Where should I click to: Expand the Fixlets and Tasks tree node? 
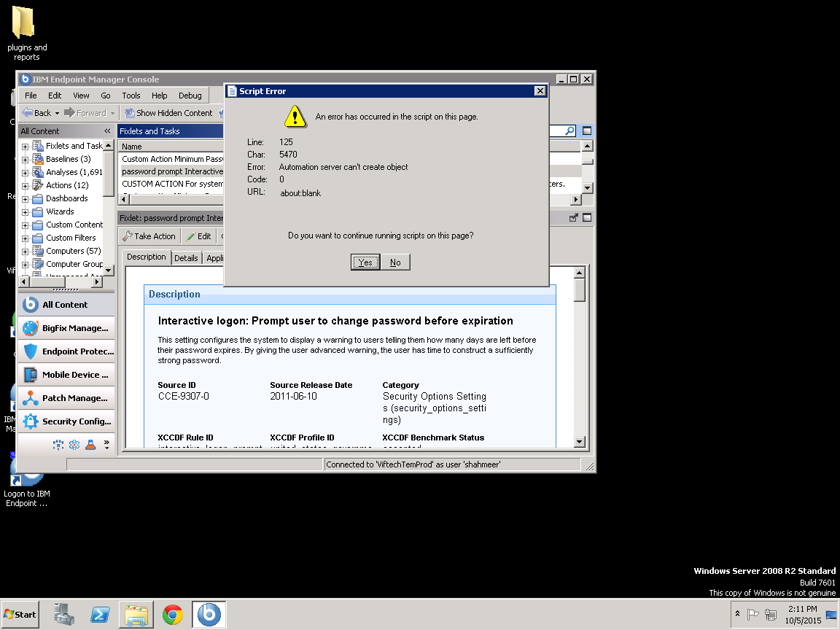(x=26, y=147)
